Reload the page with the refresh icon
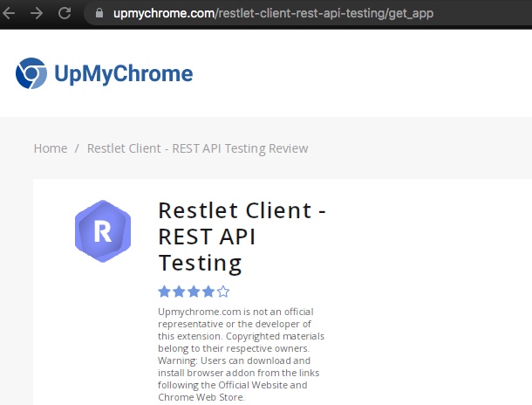The height and width of the screenshot is (405, 532). (65, 13)
